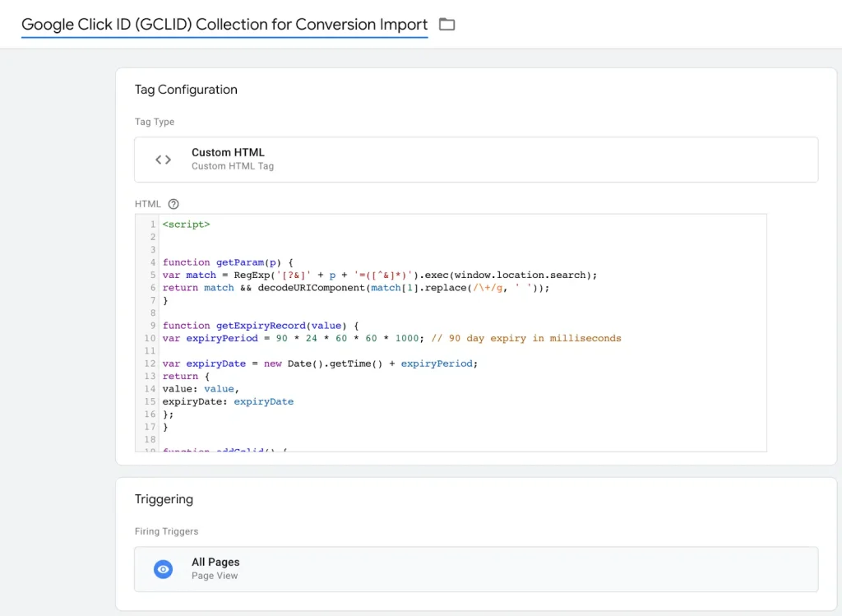
Task: Click the Triggering section heading
Action: [x=164, y=499]
